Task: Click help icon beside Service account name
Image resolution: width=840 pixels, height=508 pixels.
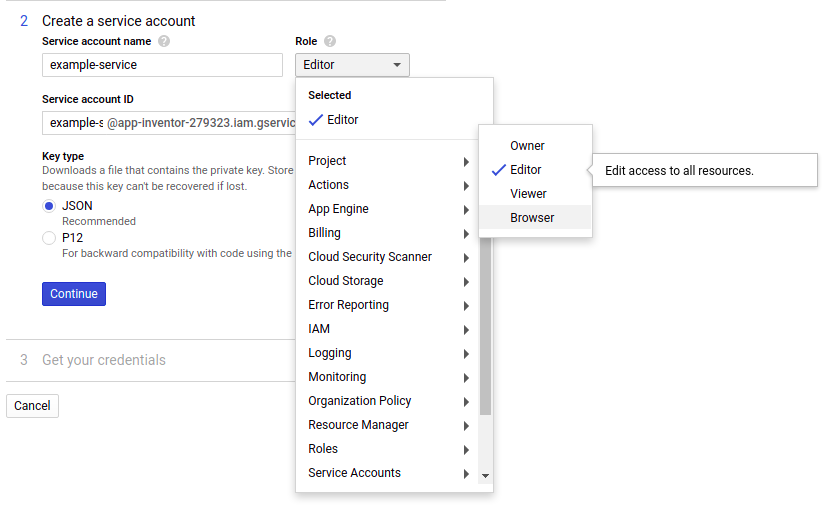Action: pos(164,42)
